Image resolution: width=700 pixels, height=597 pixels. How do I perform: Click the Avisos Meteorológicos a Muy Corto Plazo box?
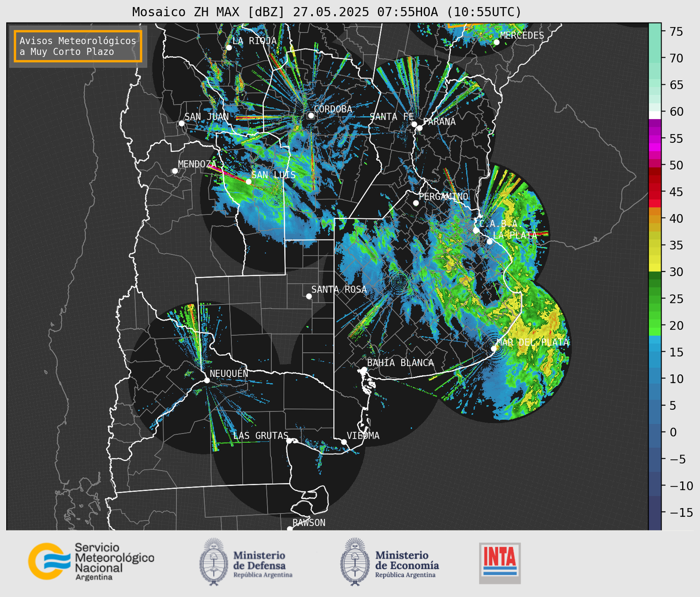(x=78, y=46)
